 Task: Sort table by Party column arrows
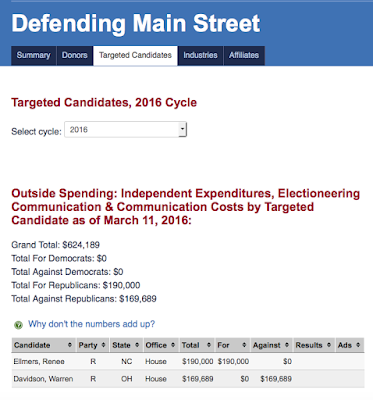[103, 345]
